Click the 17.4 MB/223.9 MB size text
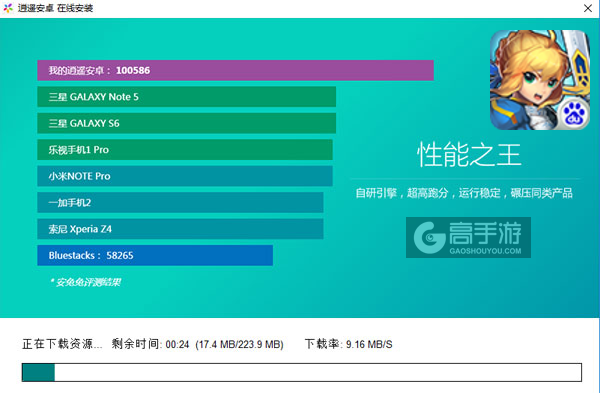 [239, 344]
